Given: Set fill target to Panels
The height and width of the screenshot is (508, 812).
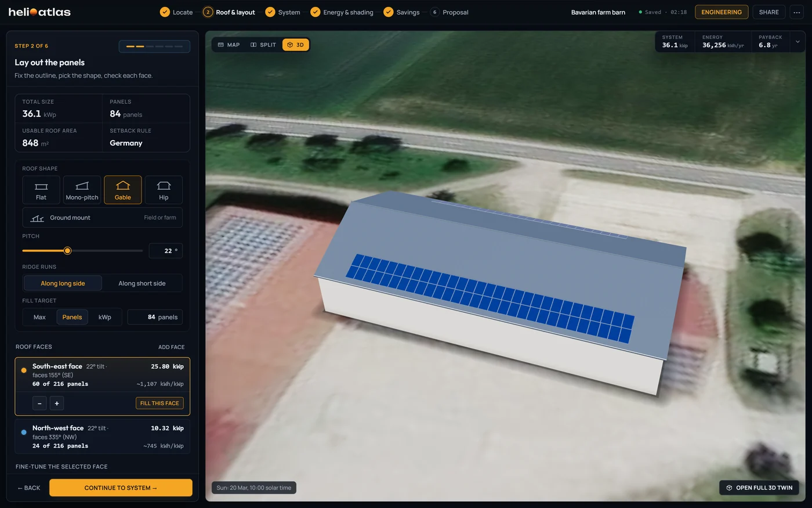Looking at the screenshot, I should point(72,317).
